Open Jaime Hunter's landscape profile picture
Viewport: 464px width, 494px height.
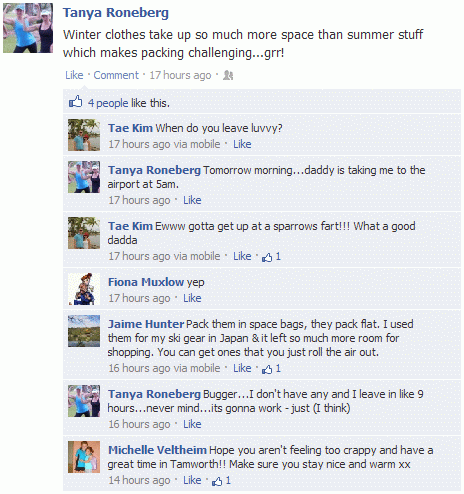pos(84,331)
